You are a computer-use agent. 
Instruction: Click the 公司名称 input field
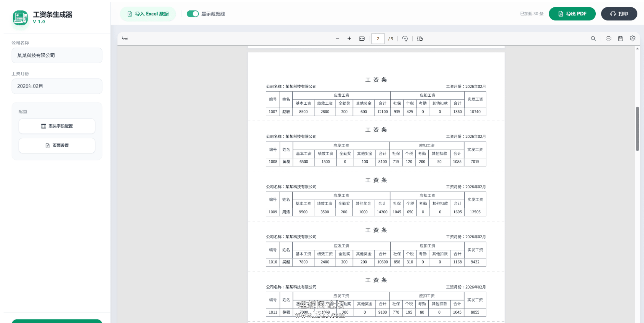(x=57, y=55)
